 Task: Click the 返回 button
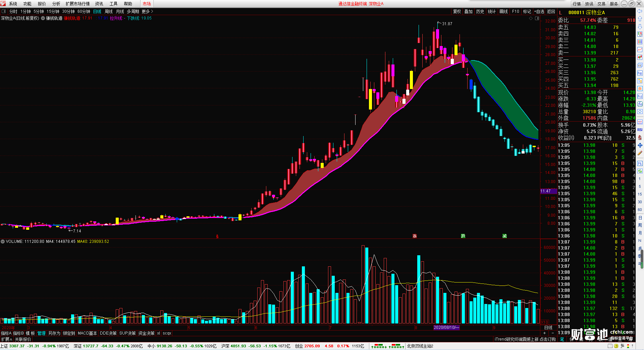coord(551,11)
